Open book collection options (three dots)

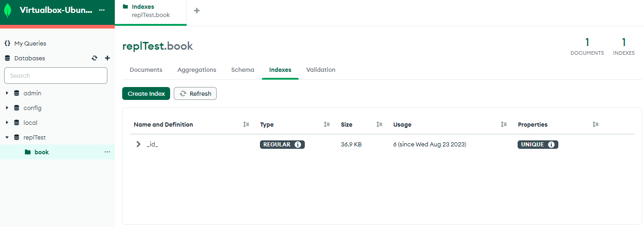pos(107,152)
